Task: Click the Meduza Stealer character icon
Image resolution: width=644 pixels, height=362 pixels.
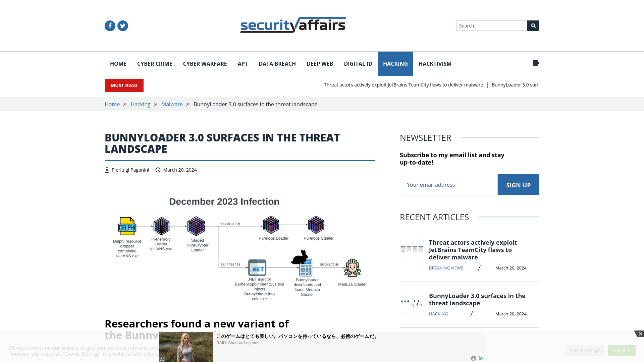Action: pyautogui.click(x=353, y=267)
